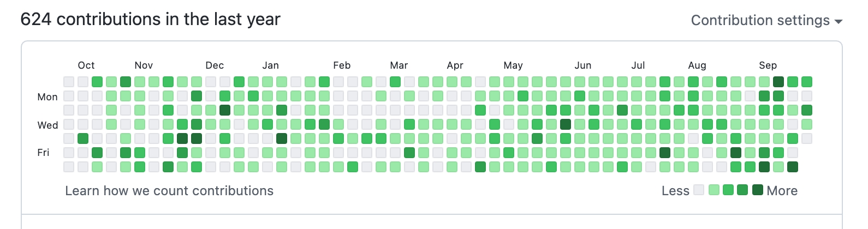868x229 pixels.
Task: Select the final column's Sunday cell
Action: click(807, 82)
